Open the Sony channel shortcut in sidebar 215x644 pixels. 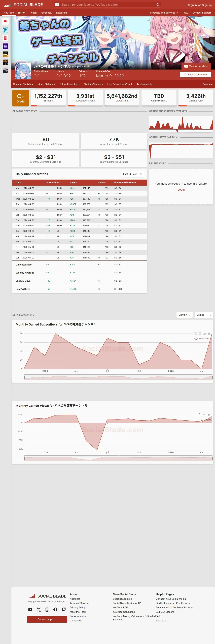coord(5,54)
